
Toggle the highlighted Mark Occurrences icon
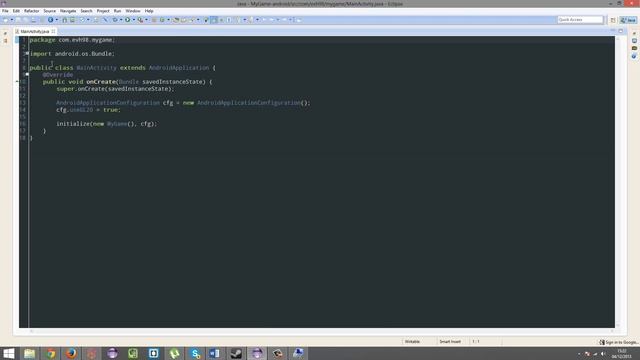(214, 20)
